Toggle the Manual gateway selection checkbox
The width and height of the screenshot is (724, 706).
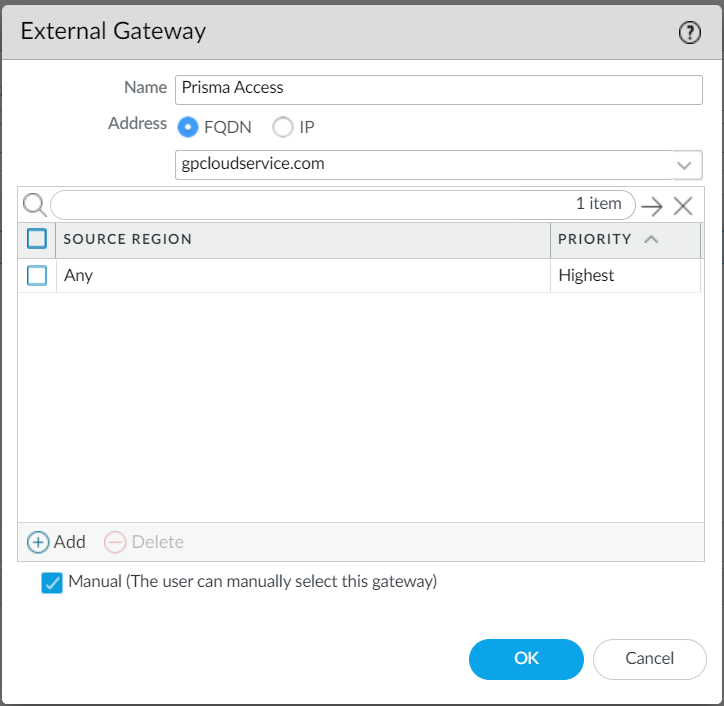pos(52,583)
